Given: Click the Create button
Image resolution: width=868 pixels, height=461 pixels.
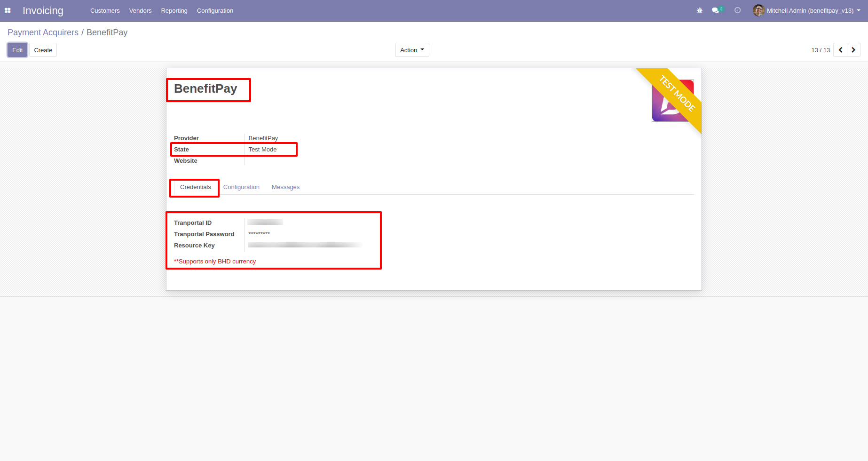Looking at the screenshot, I should [43, 50].
